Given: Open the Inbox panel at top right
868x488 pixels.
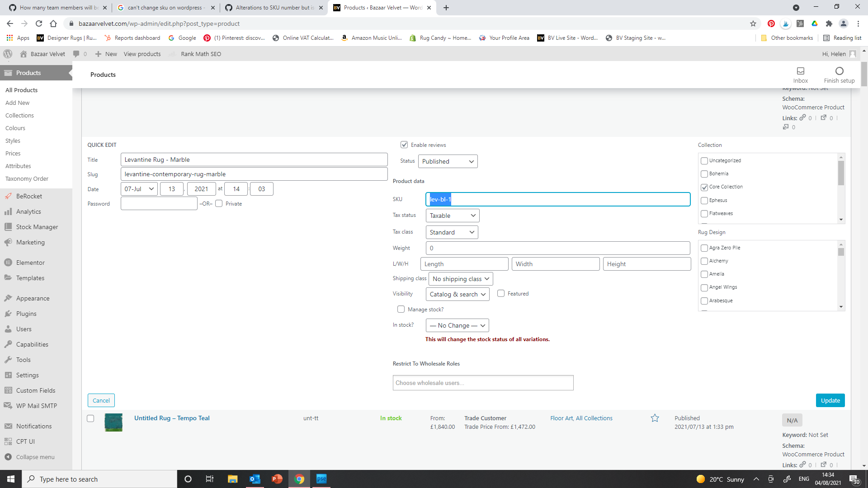Looking at the screenshot, I should coord(800,75).
